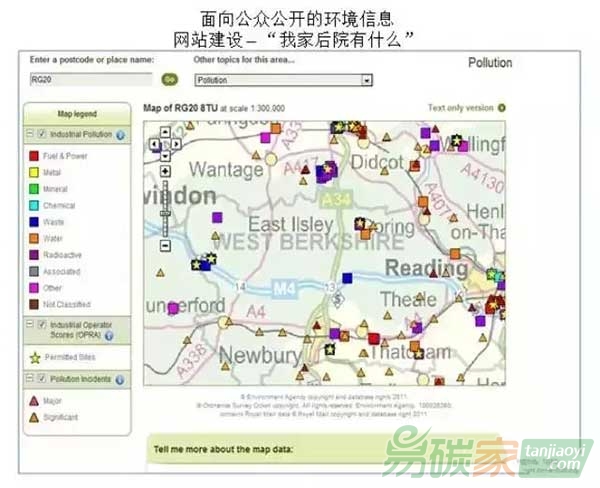Open Industrial Pollution info icon
The image size is (600, 488).
[x=120, y=134]
